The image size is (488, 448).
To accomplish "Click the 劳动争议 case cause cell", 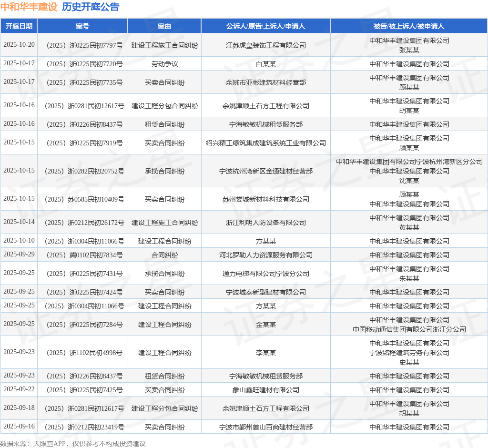I will click(x=164, y=64).
